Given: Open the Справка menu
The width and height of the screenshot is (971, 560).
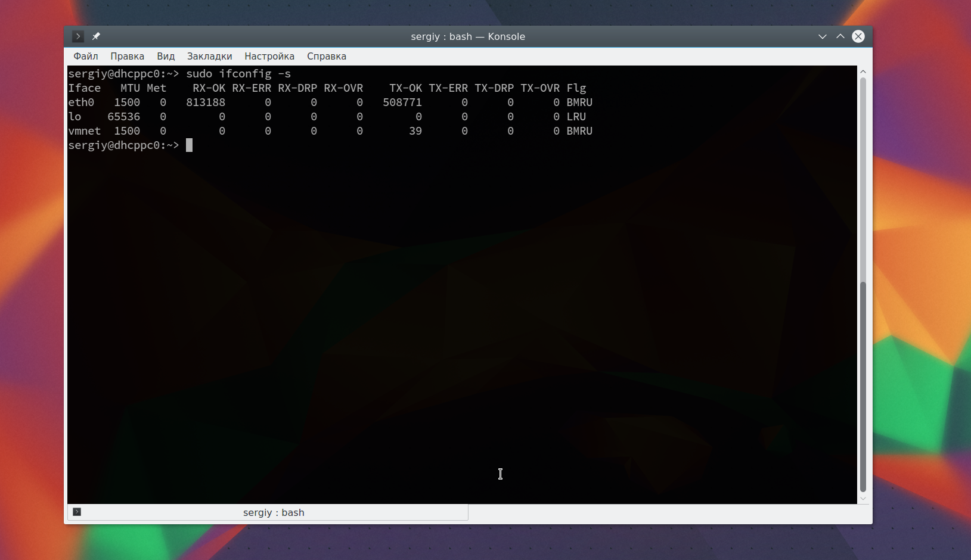Looking at the screenshot, I should [x=327, y=56].
